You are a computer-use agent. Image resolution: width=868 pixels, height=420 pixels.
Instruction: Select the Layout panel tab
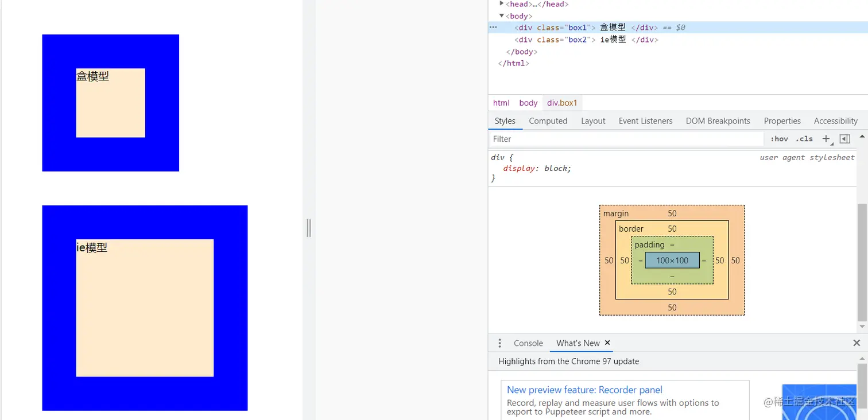592,120
